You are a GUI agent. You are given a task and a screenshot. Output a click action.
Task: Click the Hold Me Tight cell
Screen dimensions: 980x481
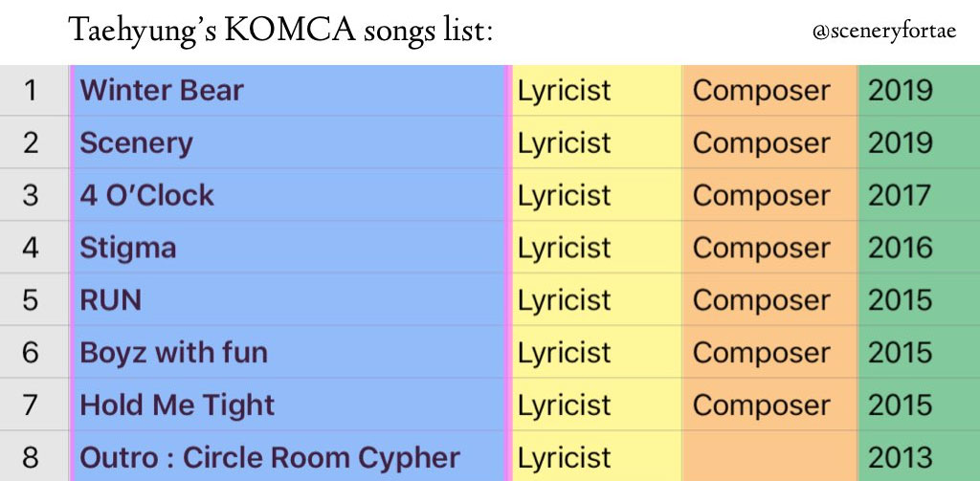pyautogui.click(x=287, y=405)
